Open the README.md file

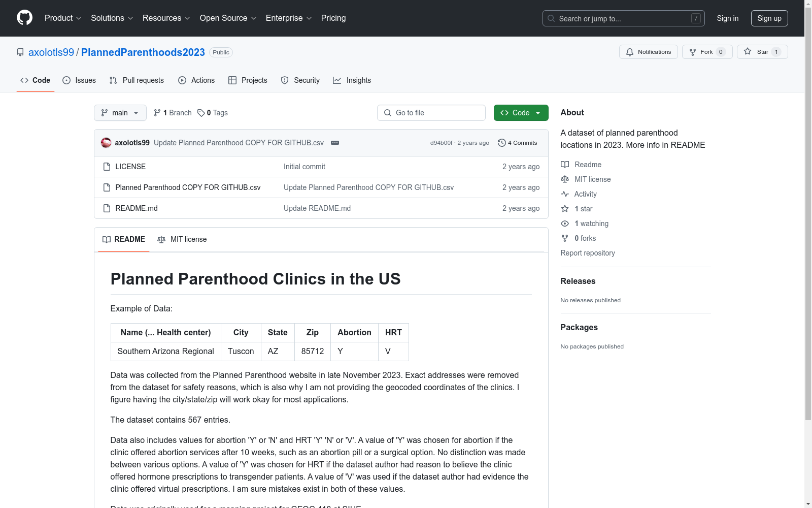coord(137,208)
